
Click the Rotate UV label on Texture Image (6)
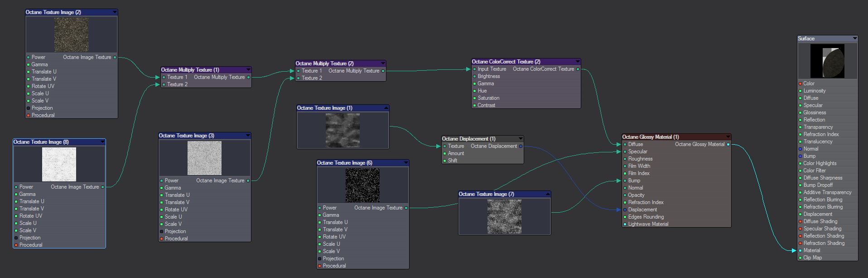[334, 237]
